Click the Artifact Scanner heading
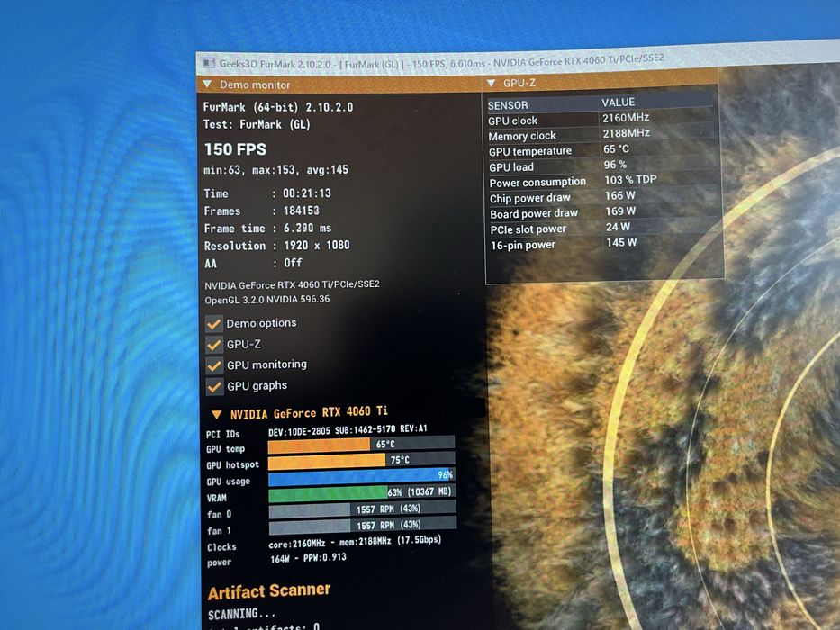This screenshot has width=840, height=630. [269, 591]
